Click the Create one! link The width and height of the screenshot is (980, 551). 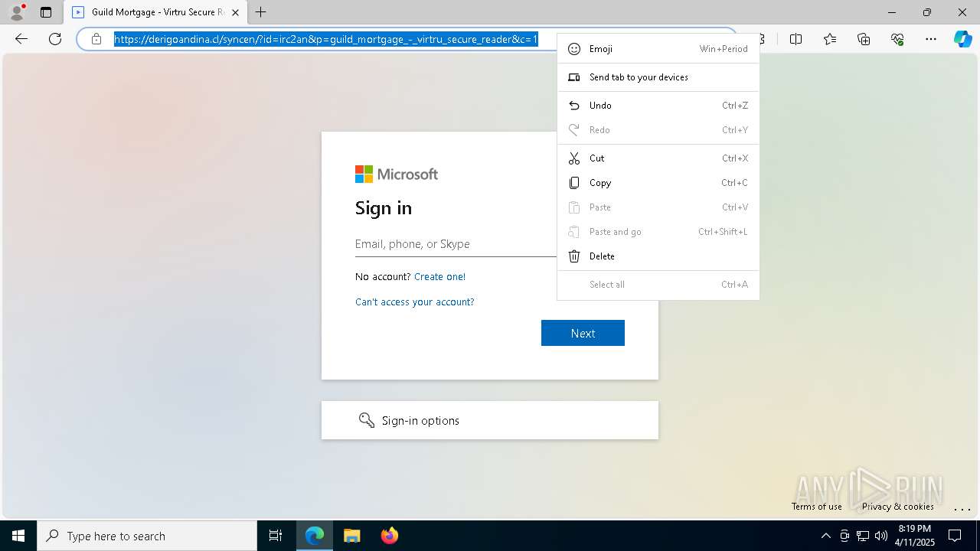click(x=439, y=276)
